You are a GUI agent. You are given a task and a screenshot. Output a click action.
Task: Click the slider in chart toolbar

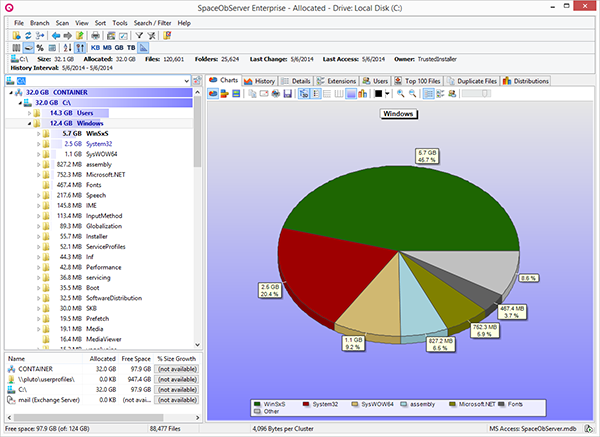pyautogui.click(x=476, y=93)
